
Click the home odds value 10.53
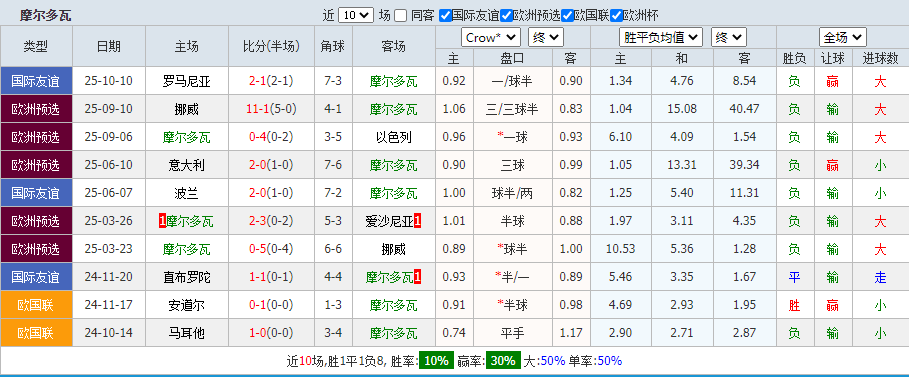(x=621, y=249)
